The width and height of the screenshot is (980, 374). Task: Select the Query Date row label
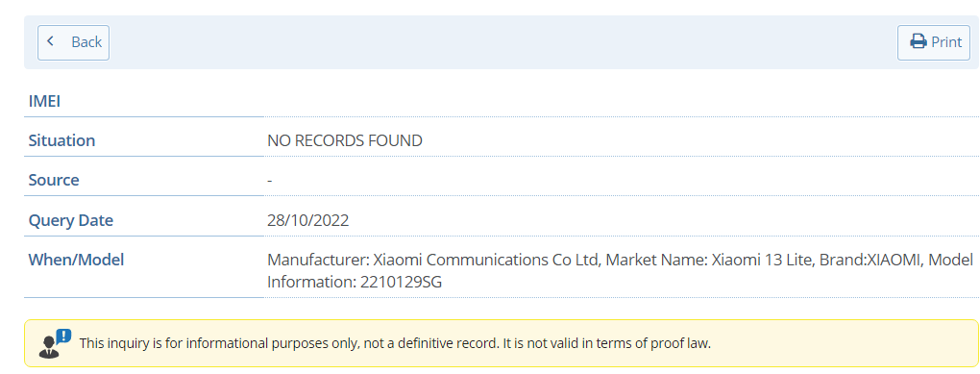(x=71, y=220)
